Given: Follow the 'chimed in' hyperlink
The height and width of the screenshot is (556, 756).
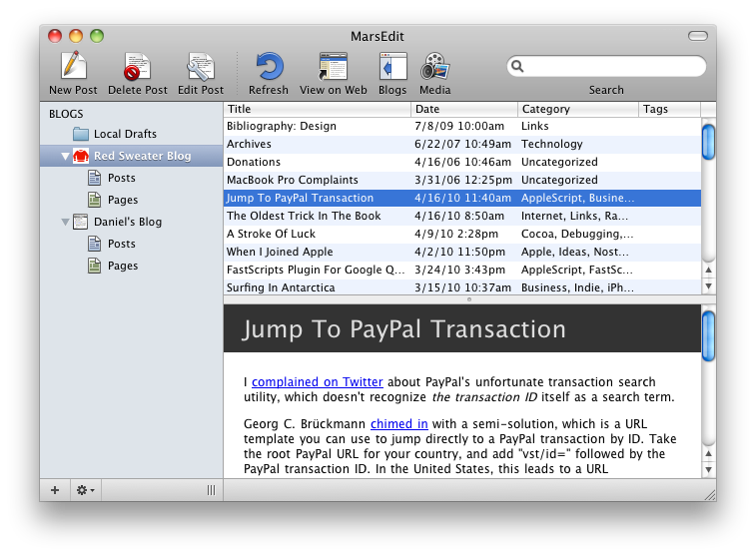Looking at the screenshot, I should point(399,424).
